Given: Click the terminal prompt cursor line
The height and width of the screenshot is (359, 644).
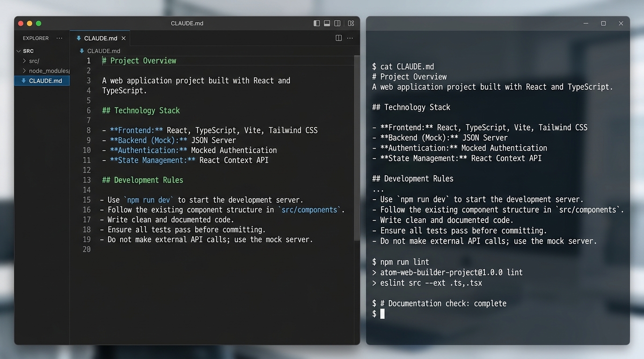Looking at the screenshot, I should tap(382, 314).
